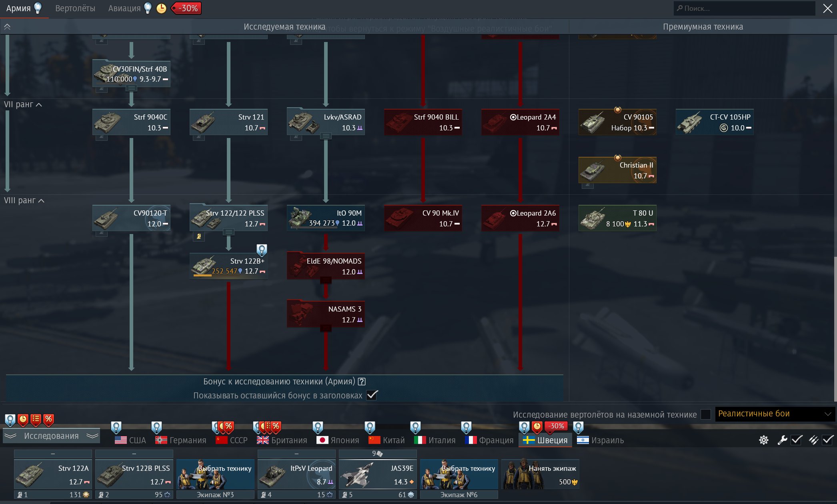Expand the Lvkv/ASRAD vehicle group
The height and width of the screenshot is (504, 837).
[326, 136]
